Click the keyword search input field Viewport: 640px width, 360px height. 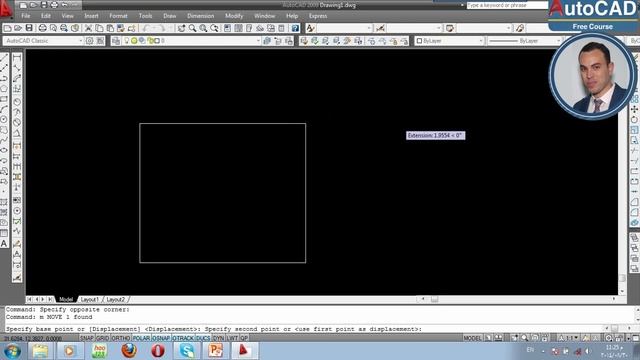click(x=507, y=5)
